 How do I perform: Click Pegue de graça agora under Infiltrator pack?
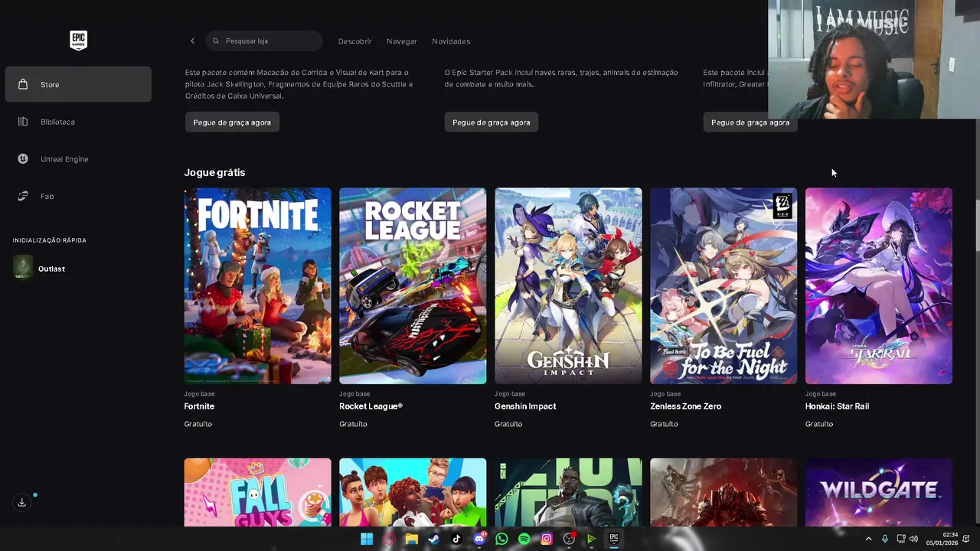750,122
